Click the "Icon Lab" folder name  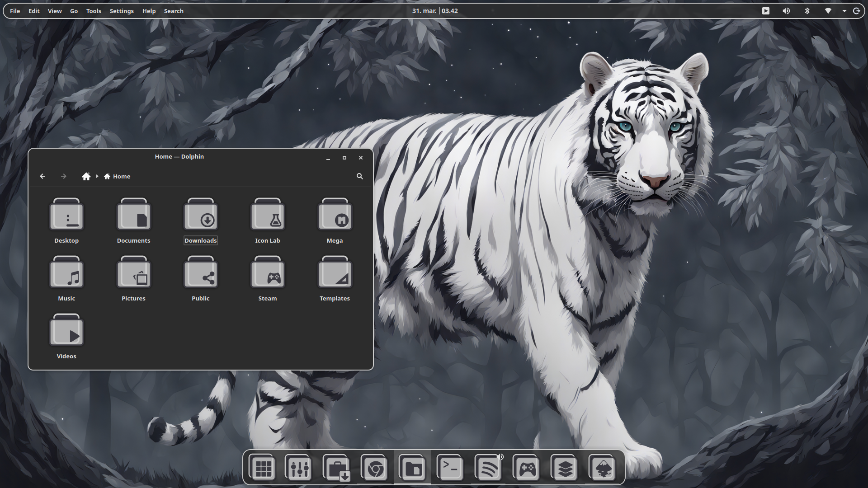click(268, 240)
